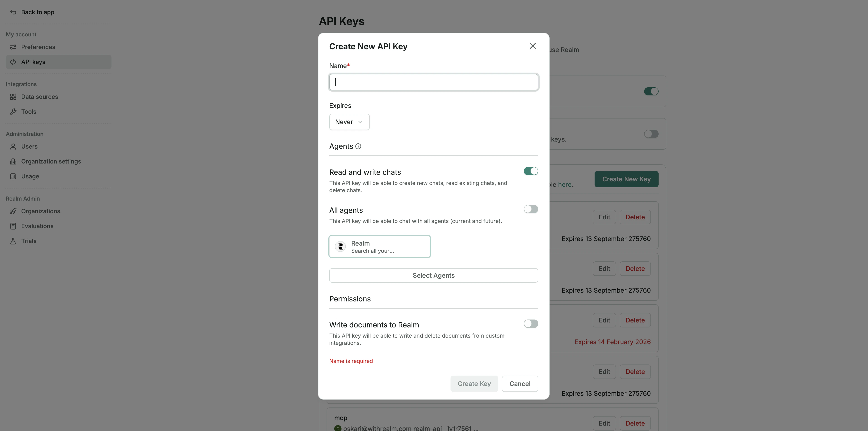The height and width of the screenshot is (431, 868).
Task: Select the Organizations rocket icon
Action: [13, 211]
